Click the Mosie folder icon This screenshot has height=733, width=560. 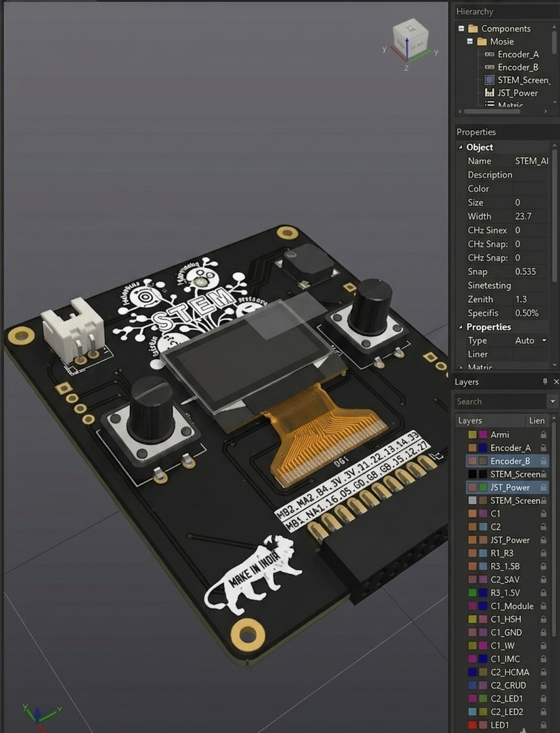(x=481, y=42)
